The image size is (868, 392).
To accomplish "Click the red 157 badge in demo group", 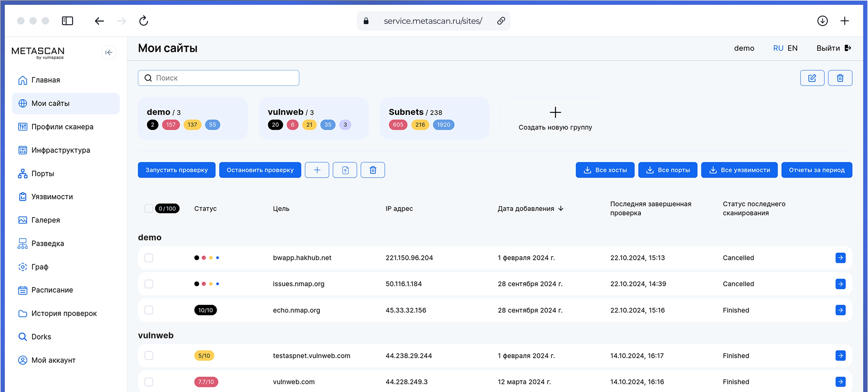I will pyautogui.click(x=171, y=125).
